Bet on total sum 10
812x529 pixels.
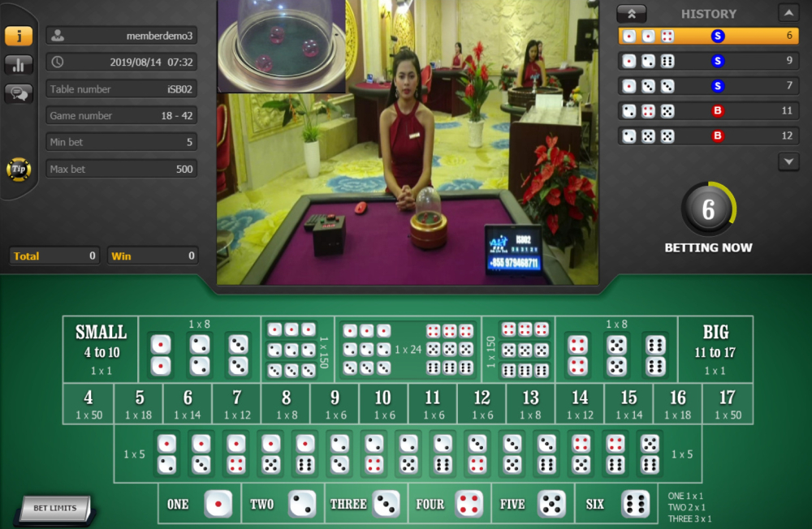click(x=382, y=404)
